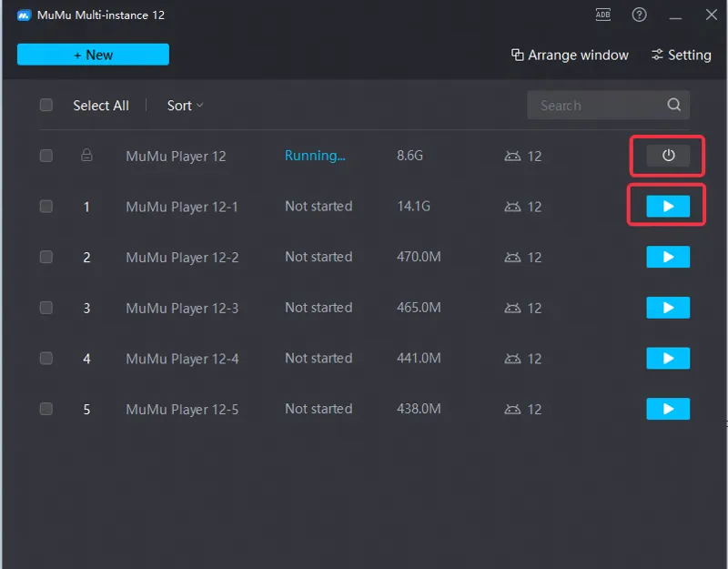Click Android icon in MuMu Player 12-4 row
The image size is (728, 569).
click(512, 358)
